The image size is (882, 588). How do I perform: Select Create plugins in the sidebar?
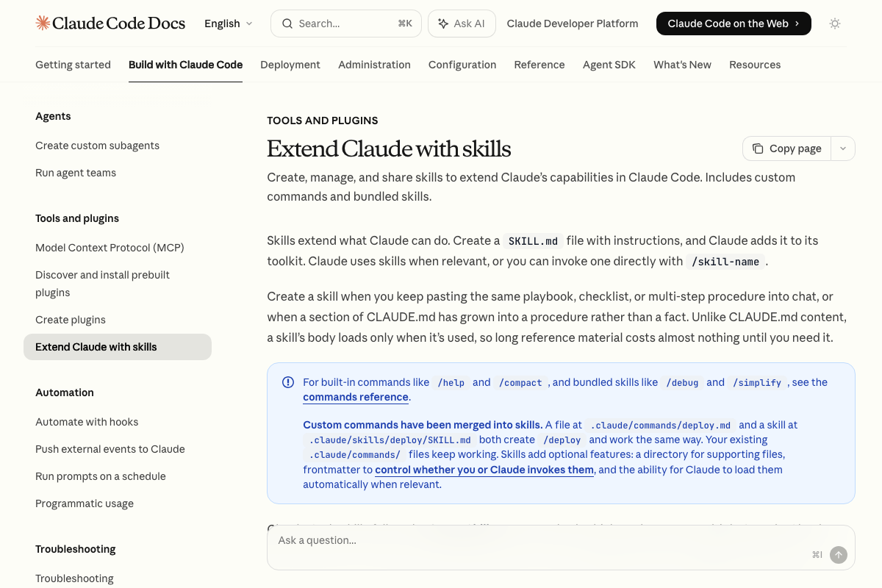pyautogui.click(x=71, y=319)
